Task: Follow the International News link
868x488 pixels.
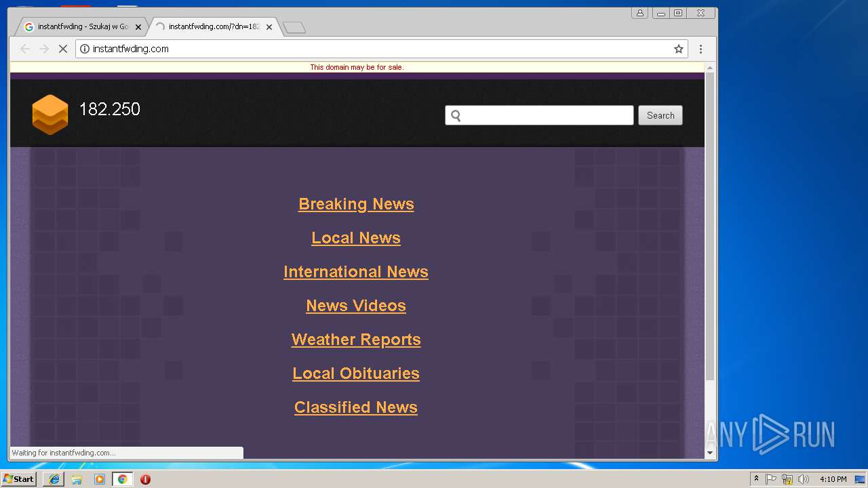Action: [356, 272]
